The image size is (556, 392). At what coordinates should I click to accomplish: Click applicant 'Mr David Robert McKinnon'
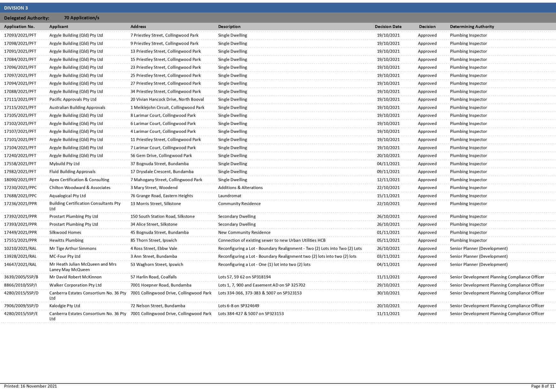75,277
